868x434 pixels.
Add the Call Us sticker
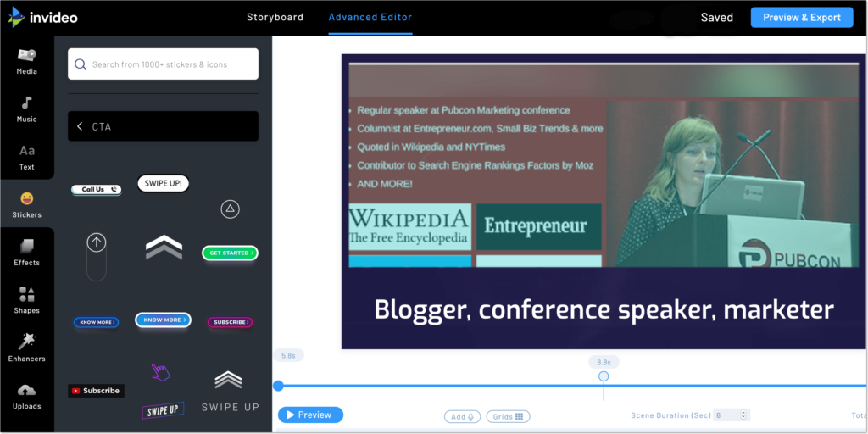tap(96, 190)
